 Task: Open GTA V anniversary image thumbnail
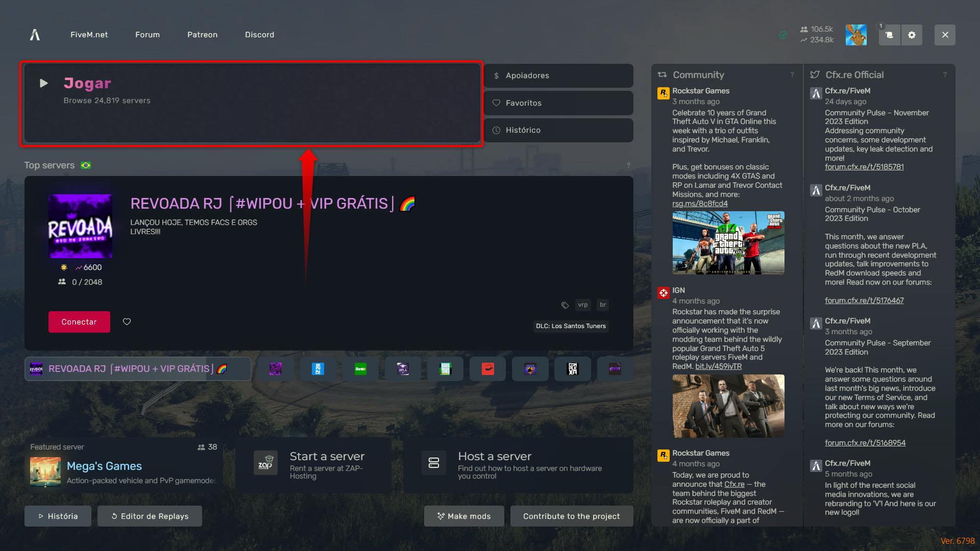click(728, 243)
